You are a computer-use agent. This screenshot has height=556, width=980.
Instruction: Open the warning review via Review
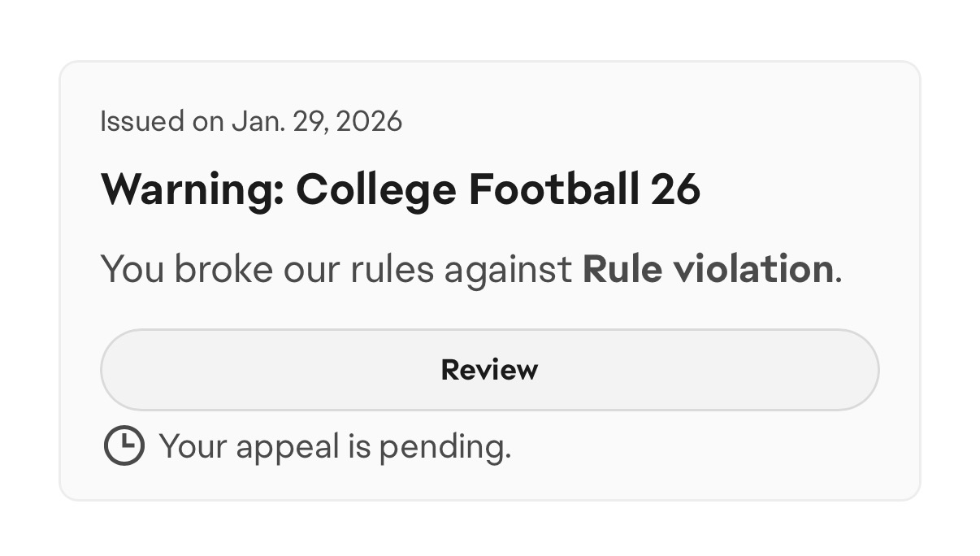489,370
